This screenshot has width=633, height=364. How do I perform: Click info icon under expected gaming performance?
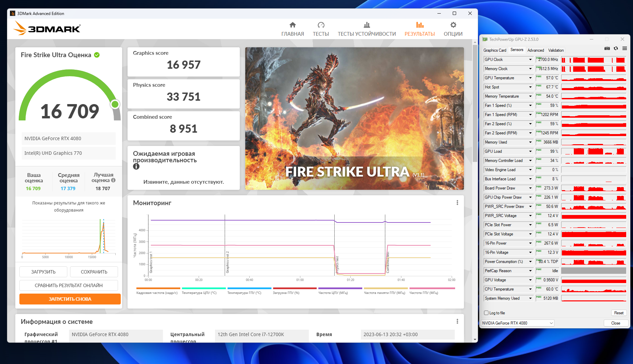click(x=136, y=166)
